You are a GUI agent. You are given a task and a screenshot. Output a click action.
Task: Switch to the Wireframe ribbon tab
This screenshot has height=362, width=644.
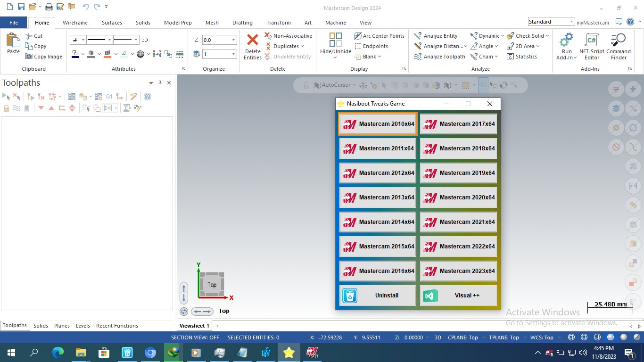tap(75, 23)
